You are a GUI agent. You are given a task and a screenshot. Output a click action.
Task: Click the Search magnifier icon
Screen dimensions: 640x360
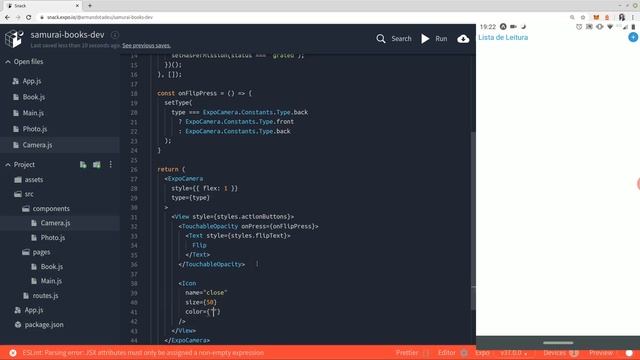click(381, 39)
